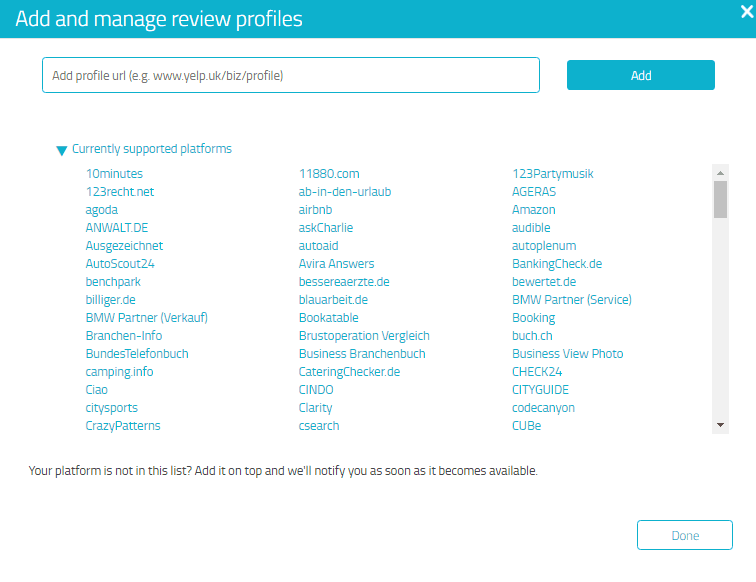Open the 11880.com platform link
The width and height of the screenshot is (756, 582).
329,174
